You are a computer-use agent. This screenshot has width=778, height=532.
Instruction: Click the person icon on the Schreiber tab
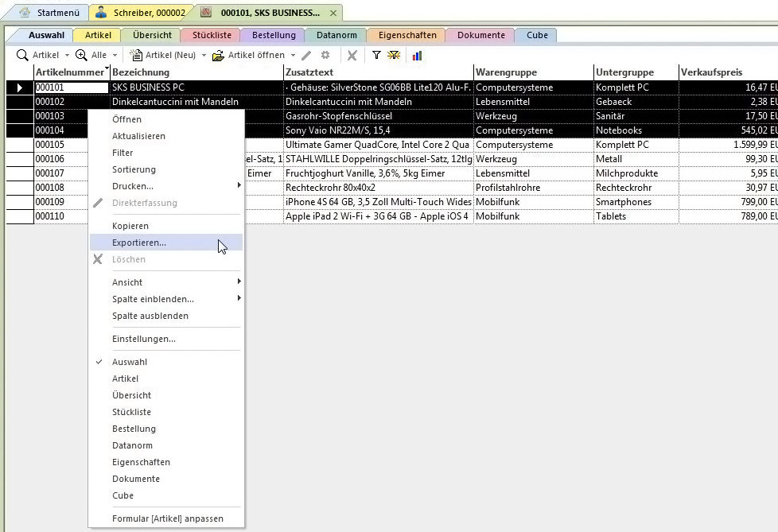click(x=101, y=12)
